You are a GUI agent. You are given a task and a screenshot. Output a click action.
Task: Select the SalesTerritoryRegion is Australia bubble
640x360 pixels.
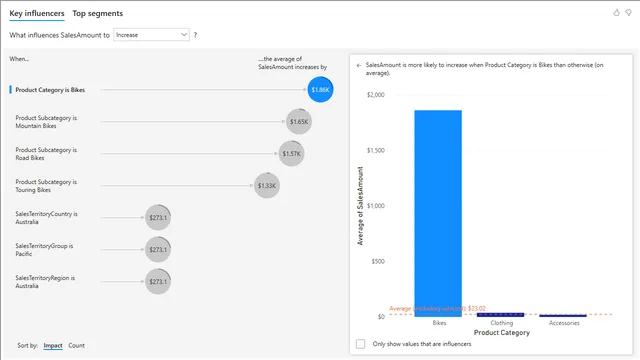(x=158, y=282)
